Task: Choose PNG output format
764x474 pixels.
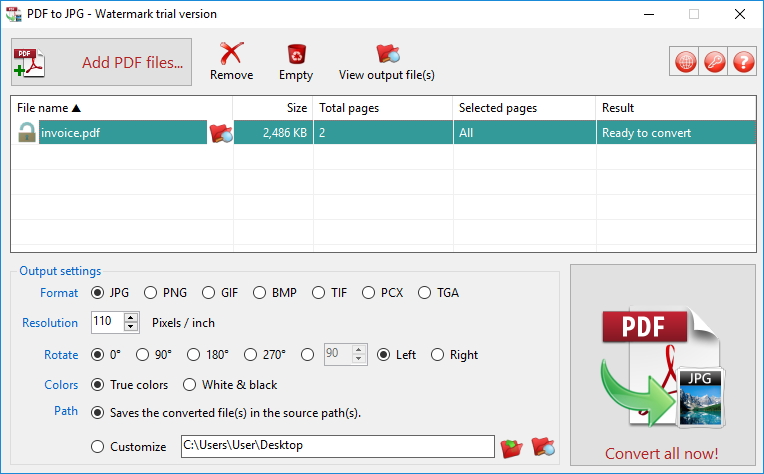Action: tap(150, 293)
